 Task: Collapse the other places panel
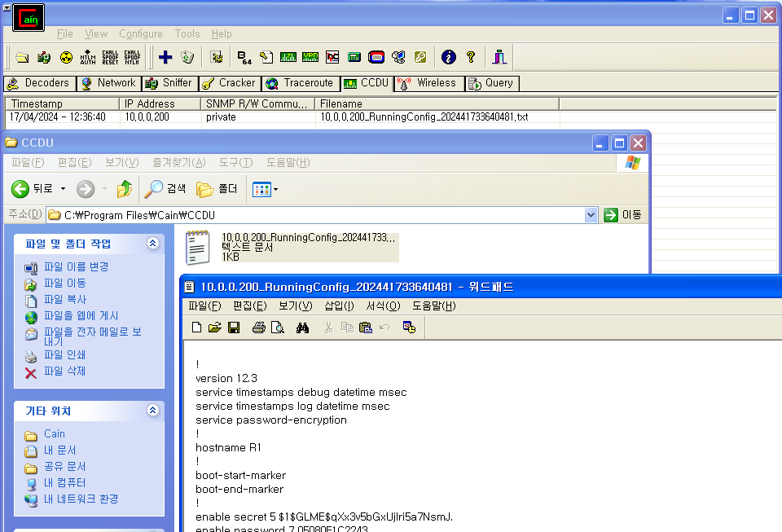tap(153, 411)
